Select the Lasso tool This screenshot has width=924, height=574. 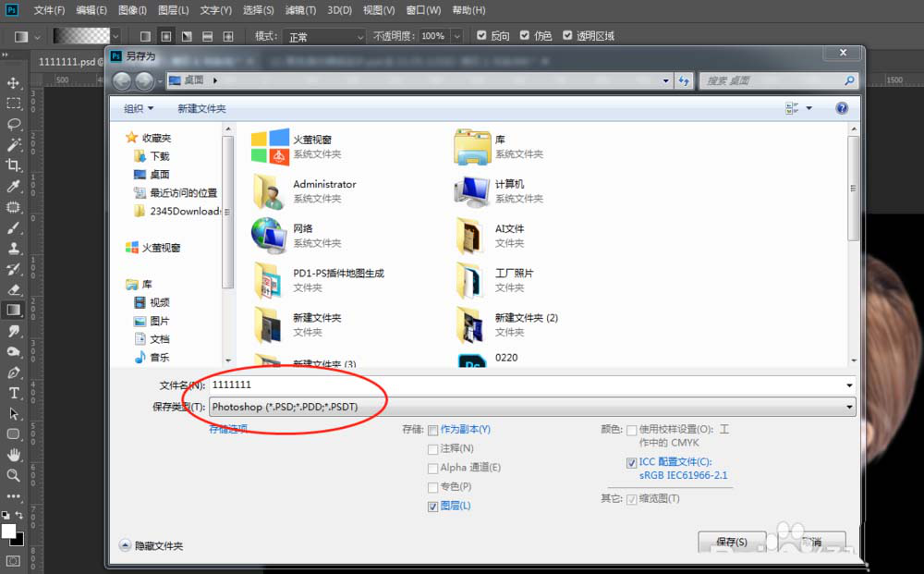tap(14, 124)
